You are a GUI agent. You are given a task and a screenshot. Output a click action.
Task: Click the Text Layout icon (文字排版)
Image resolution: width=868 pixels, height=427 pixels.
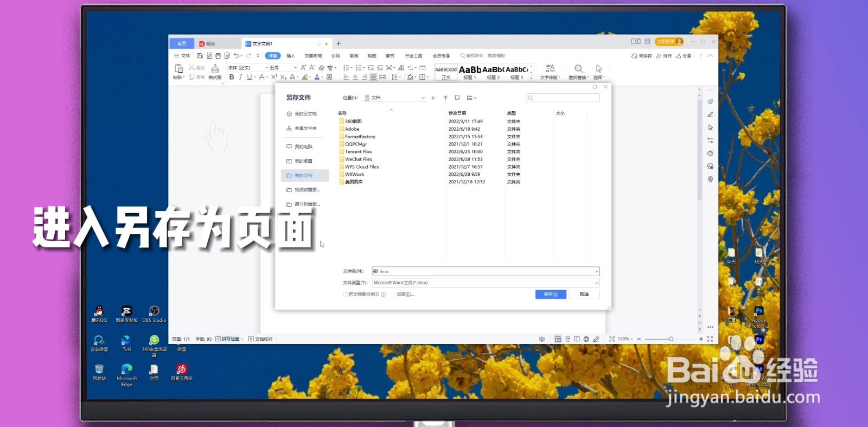coord(550,68)
